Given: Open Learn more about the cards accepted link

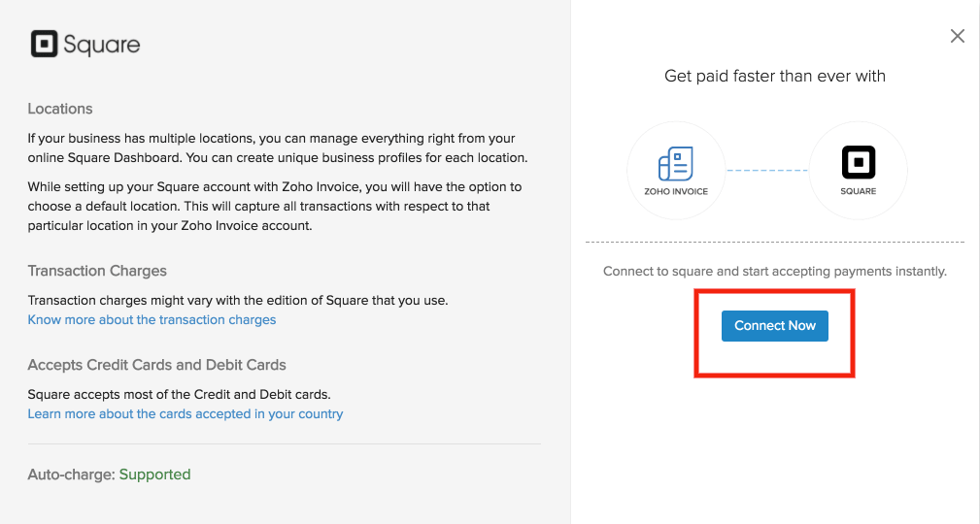Looking at the screenshot, I should coord(186,413).
